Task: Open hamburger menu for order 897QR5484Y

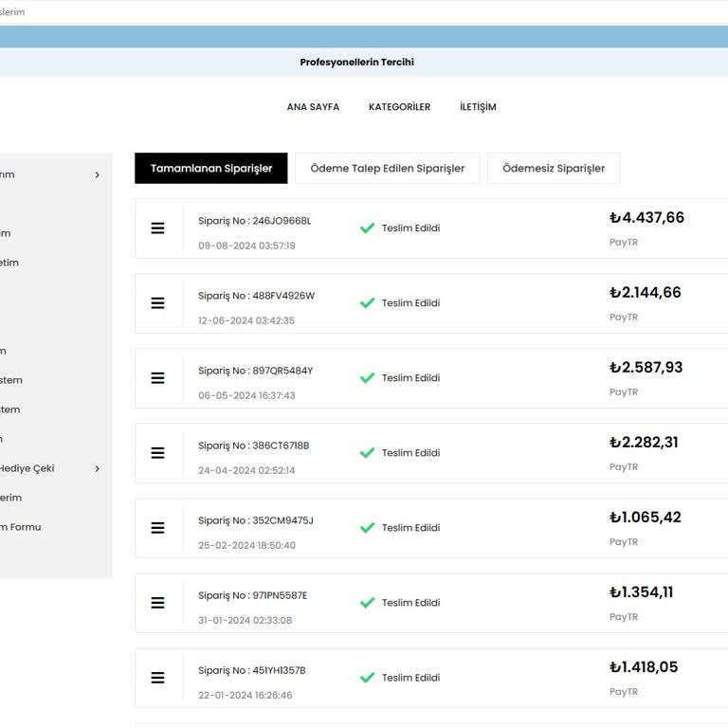Action: [158, 378]
